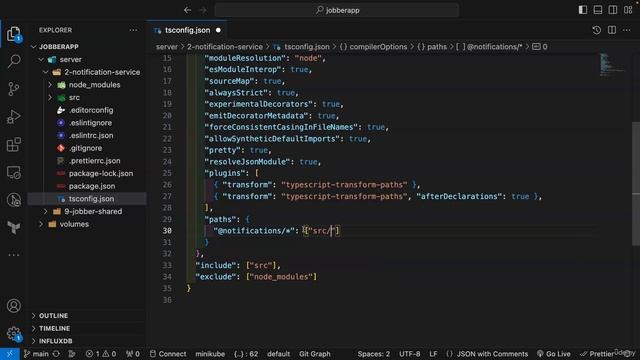Viewport: 640px width, 360px height.
Task: Toggle primary side bar layout icon
Action: 582,10
